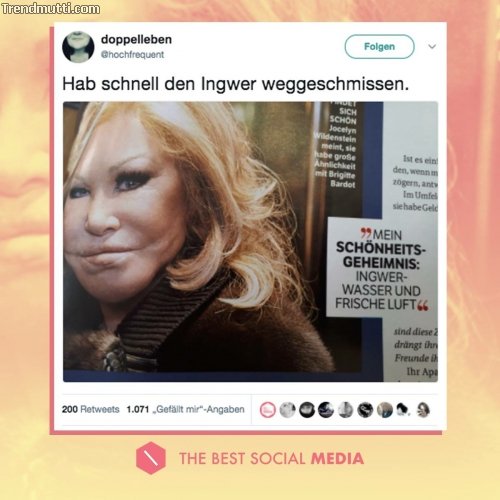Click the eighth liker avatar
This screenshot has height=500, width=500.
404,410
